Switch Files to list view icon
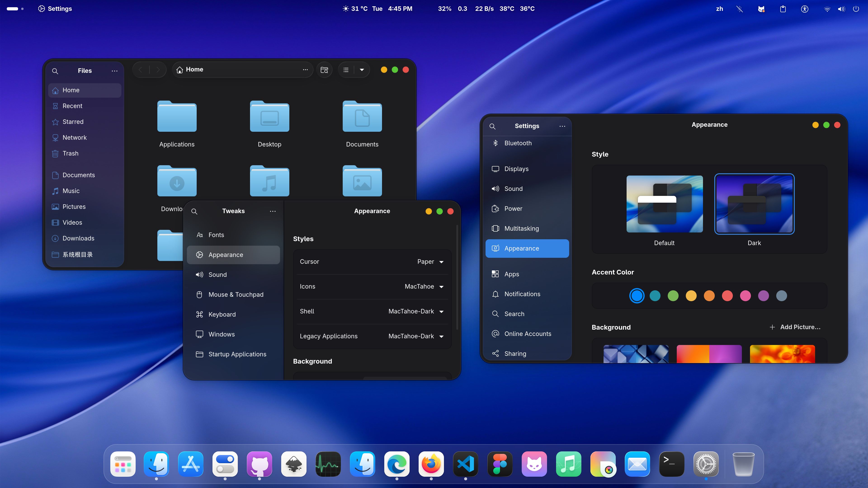The width and height of the screenshot is (868, 488). (x=346, y=70)
